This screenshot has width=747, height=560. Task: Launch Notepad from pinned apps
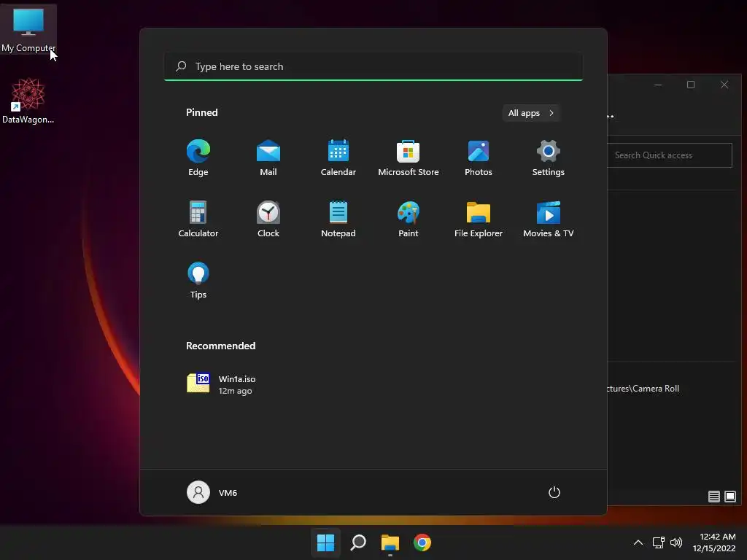point(338,219)
